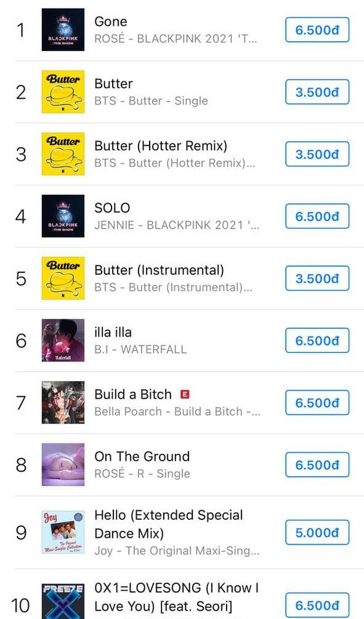Viewport: 364px width, 619px height.
Task: Tap the price button for Build a Bitch
Action: (x=317, y=403)
